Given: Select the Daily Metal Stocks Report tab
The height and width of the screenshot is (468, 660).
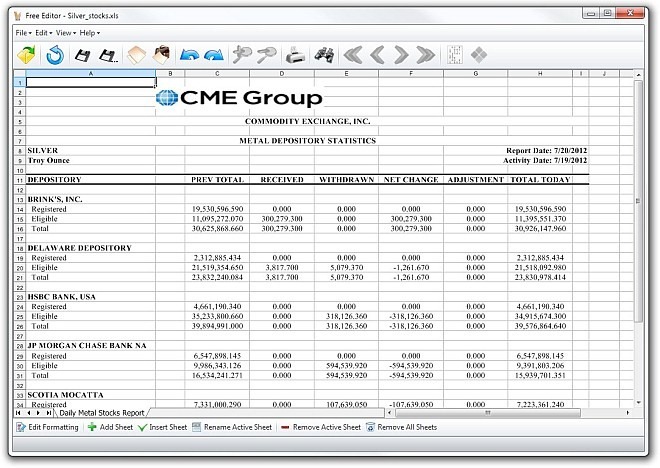Looking at the screenshot, I should [101, 413].
